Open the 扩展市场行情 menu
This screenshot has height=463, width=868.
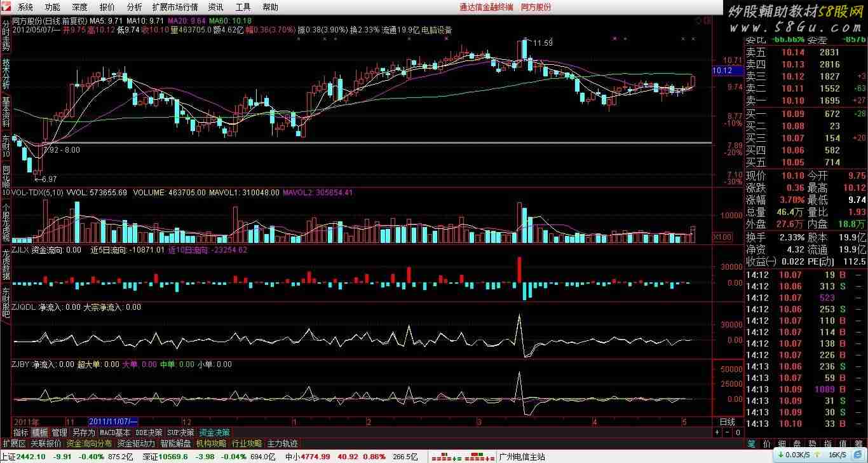click(175, 8)
